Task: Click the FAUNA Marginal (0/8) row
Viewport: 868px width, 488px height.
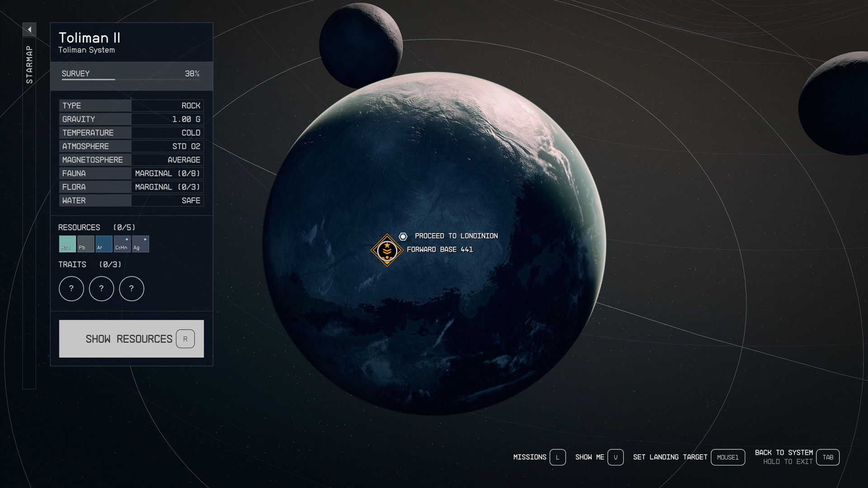Action: coord(132,174)
